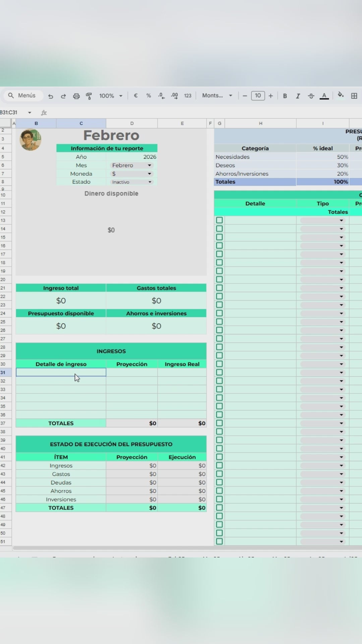Toggle italic formatting
362x644 pixels.
point(298,96)
